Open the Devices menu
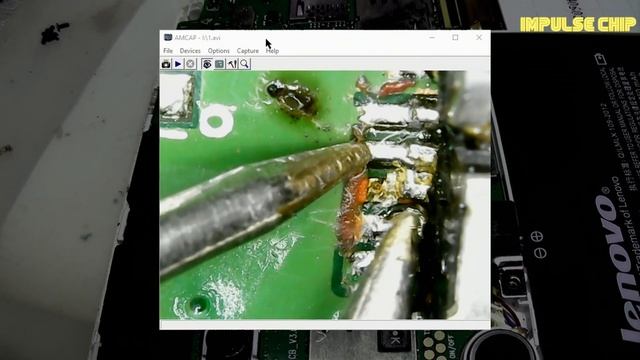 point(190,51)
